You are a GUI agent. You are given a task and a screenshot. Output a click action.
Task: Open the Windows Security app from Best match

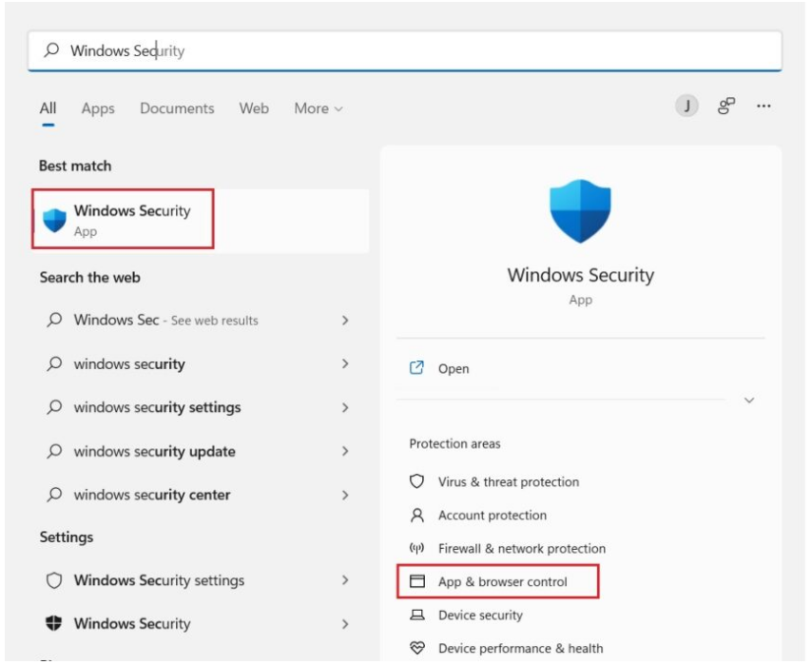tap(122, 219)
